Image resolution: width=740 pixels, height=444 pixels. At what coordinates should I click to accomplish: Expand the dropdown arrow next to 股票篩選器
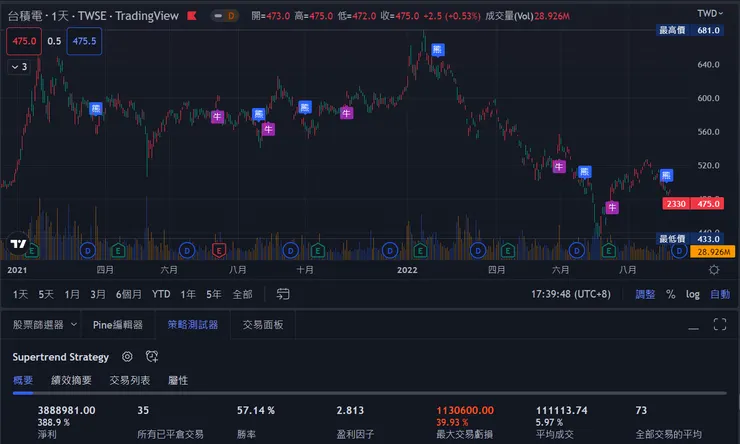pyautogui.click(x=74, y=325)
